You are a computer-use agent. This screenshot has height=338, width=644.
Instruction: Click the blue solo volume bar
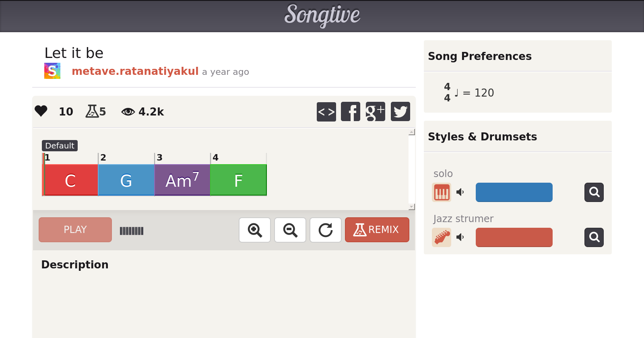pyautogui.click(x=514, y=192)
